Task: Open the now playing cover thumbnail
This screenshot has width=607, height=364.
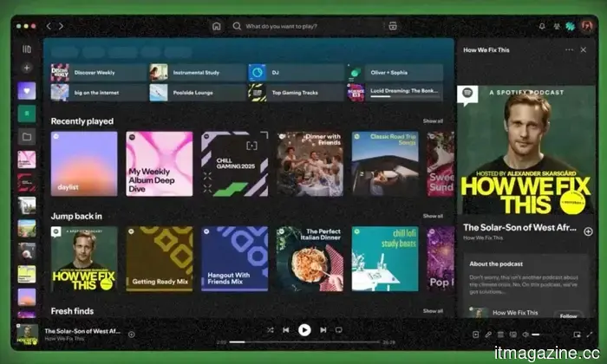Action: tap(27, 335)
